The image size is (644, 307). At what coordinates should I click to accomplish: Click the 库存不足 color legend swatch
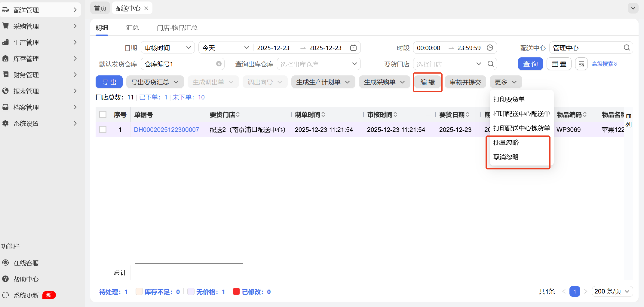pos(139,291)
